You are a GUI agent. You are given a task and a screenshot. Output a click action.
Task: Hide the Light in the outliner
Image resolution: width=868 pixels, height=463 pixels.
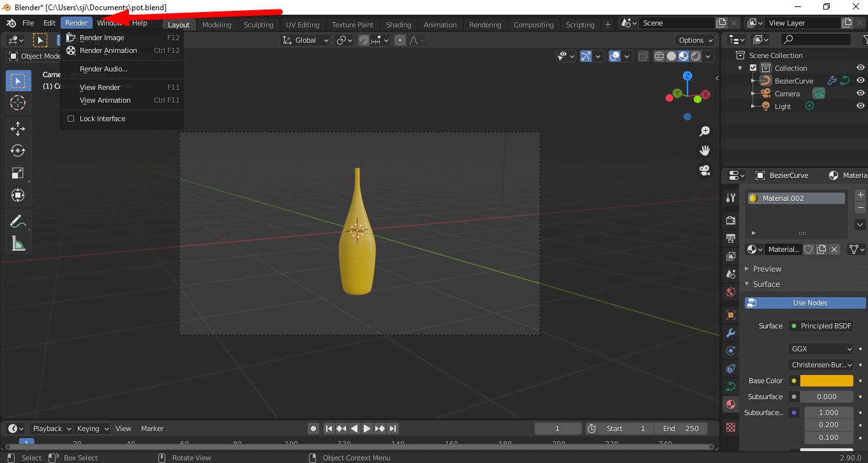click(860, 106)
